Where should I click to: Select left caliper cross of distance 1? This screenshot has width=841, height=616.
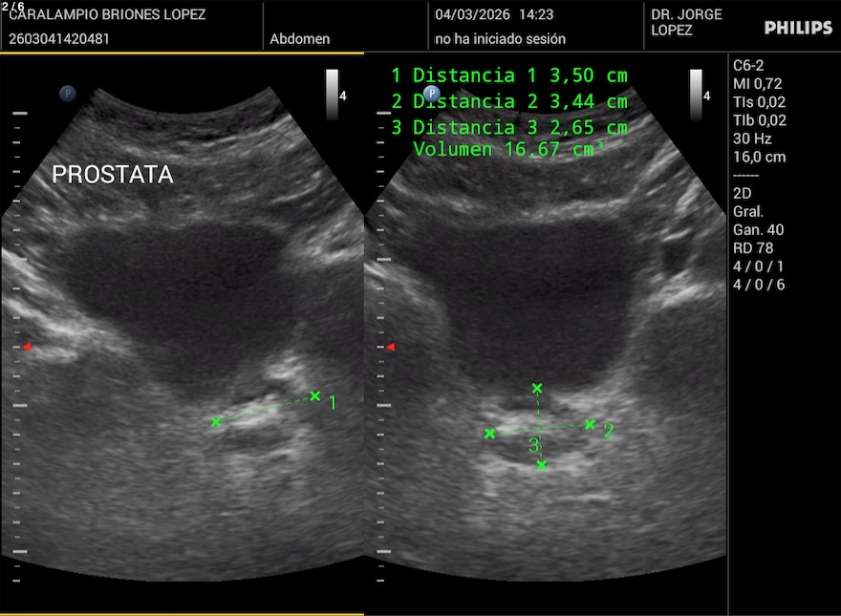coord(216,421)
